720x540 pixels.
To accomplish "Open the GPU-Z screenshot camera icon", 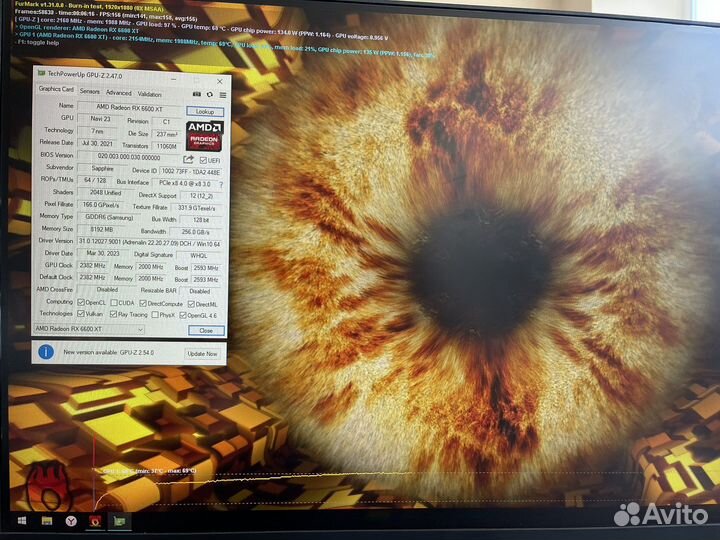I will tap(197, 94).
